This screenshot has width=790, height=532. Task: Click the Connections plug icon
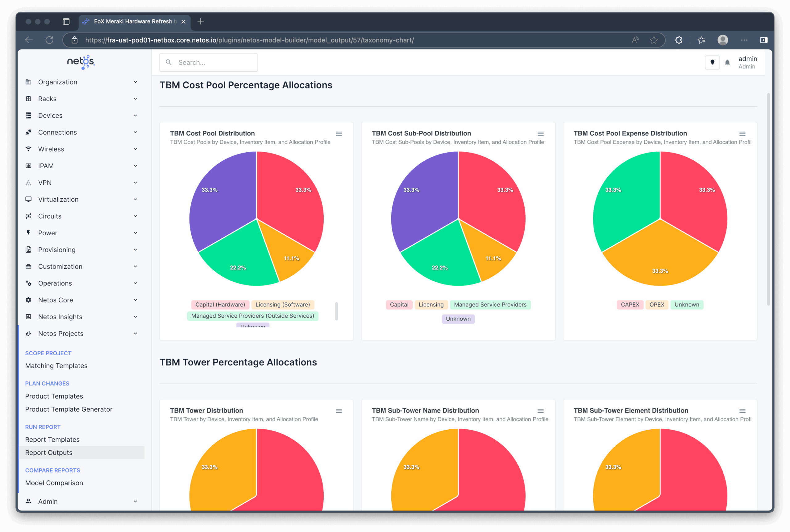point(28,132)
